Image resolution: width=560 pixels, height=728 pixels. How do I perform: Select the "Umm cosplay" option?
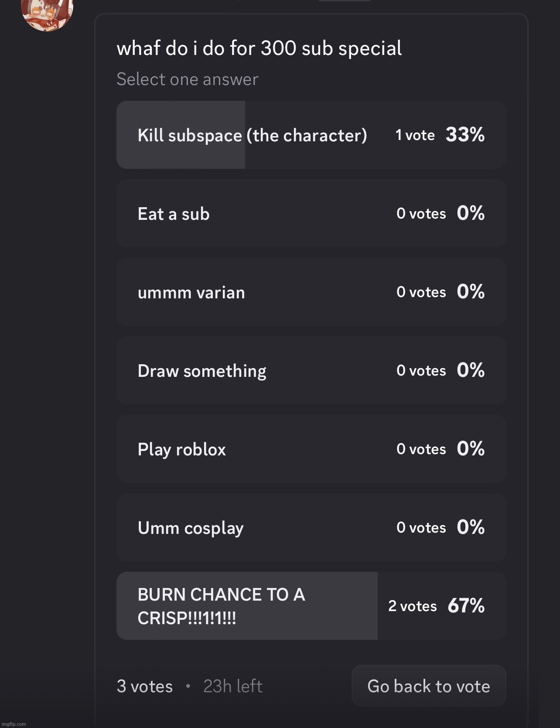click(x=311, y=527)
